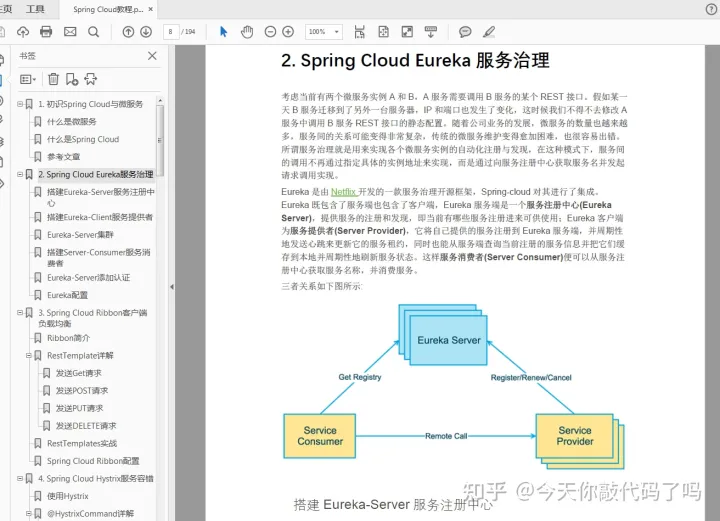Collapse bookmark 2 Spring Cloud Eureka
The height and width of the screenshot is (521, 720).
tap(20, 174)
